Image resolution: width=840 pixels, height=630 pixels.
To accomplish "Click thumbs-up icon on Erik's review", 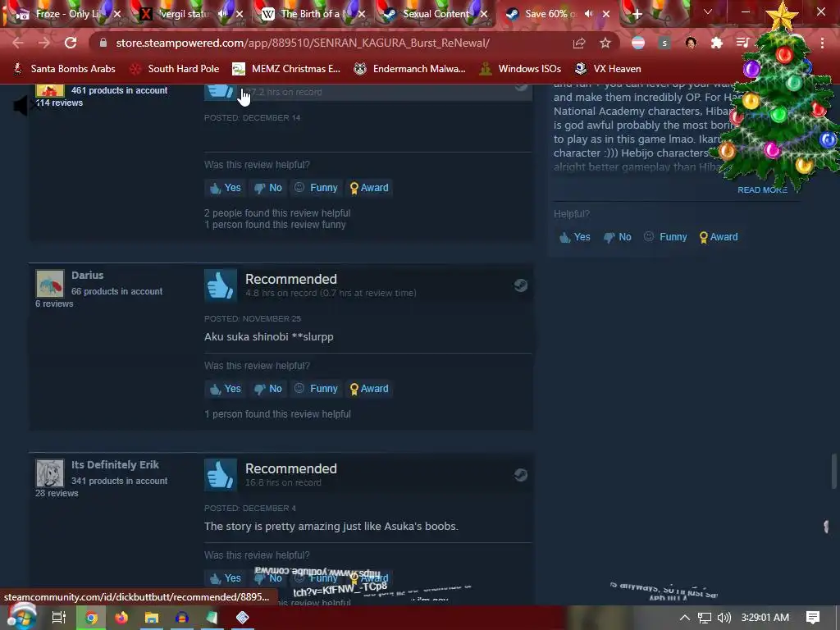I will point(220,475).
